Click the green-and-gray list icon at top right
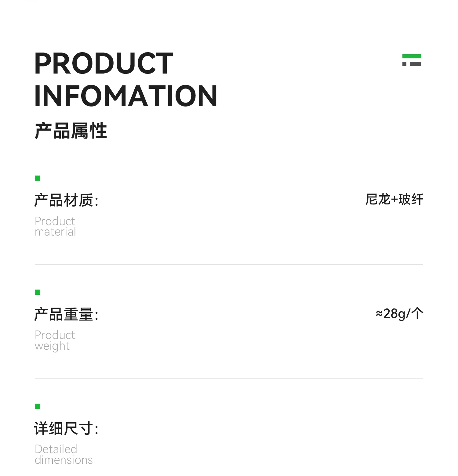 click(412, 60)
